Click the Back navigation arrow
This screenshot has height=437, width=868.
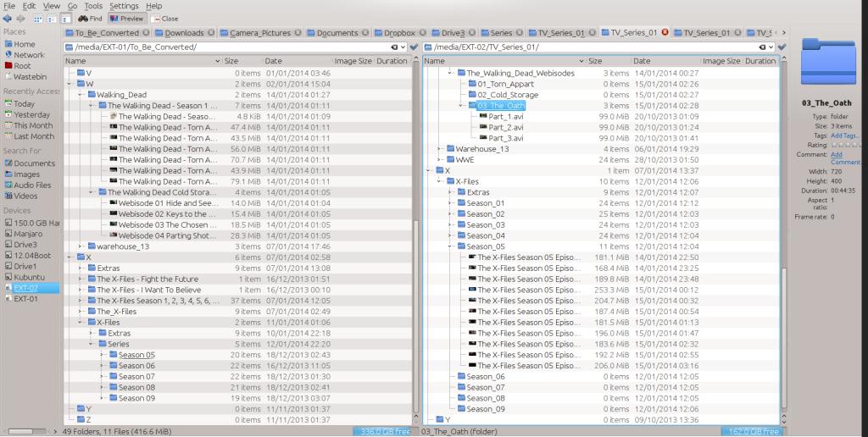8,18
